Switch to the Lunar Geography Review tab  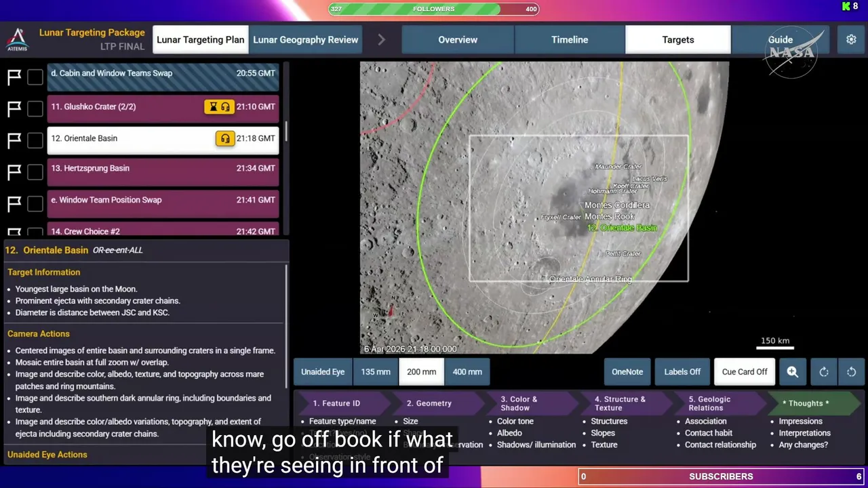306,40
